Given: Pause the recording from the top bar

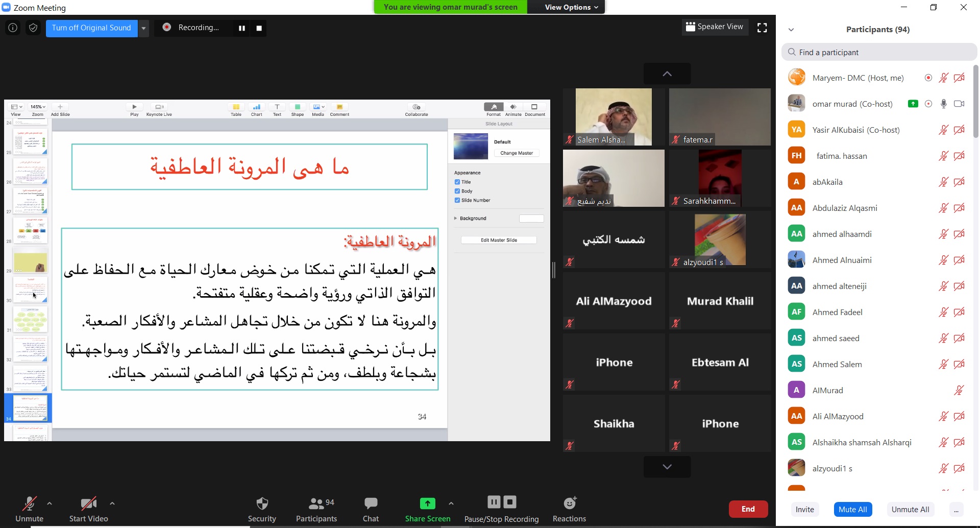Looking at the screenshot, I should click(242, 28).
